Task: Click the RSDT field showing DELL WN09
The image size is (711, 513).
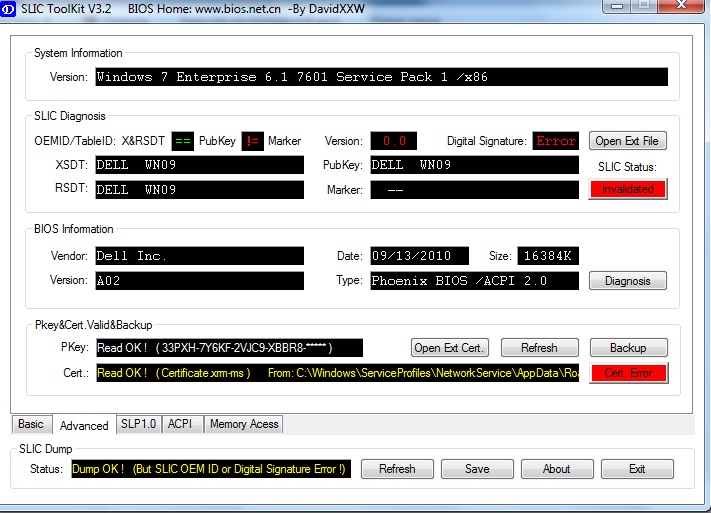Action: click(200, 190)
